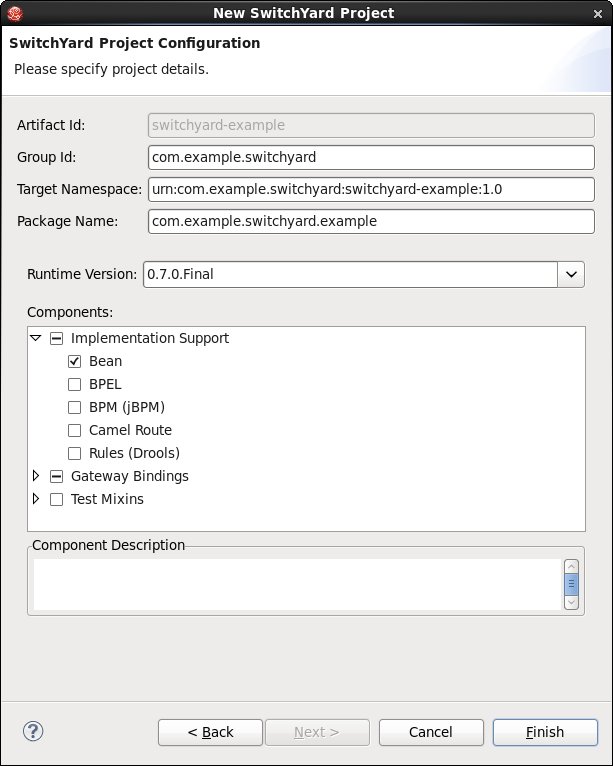Open the Runtime Version dropdown arrow
Viewport: 613px width, 766px height.
click(571, 275)
